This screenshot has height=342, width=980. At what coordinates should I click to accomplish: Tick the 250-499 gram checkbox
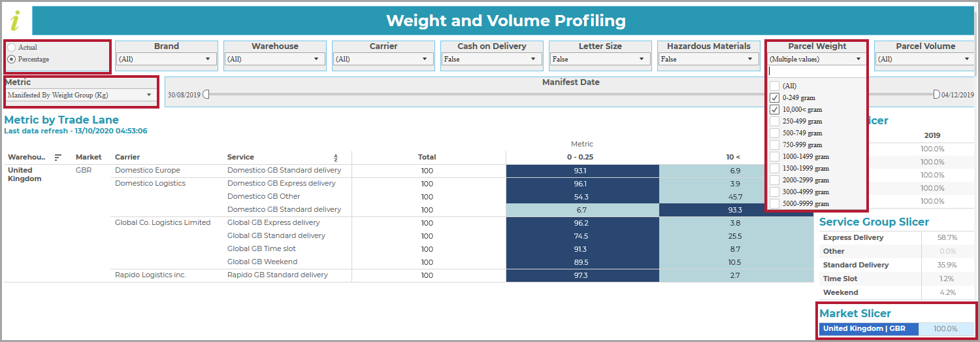[774, 121]
